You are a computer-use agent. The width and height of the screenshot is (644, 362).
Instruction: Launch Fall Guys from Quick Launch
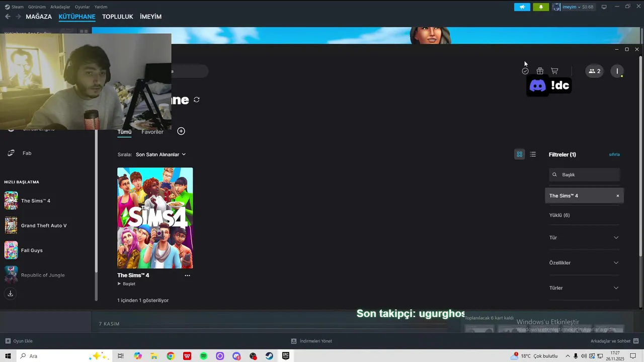pos(31,250)
